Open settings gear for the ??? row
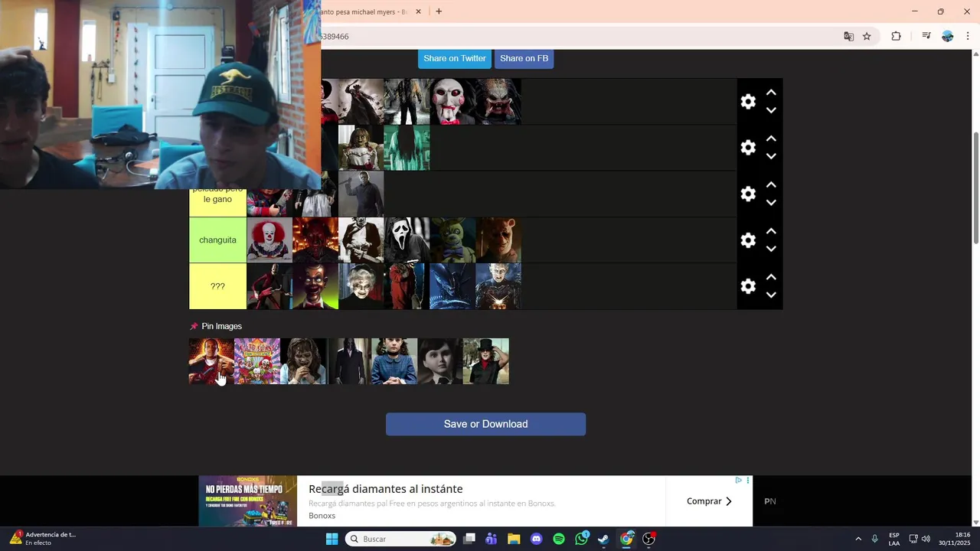980x551 pixels. (748, 286)
